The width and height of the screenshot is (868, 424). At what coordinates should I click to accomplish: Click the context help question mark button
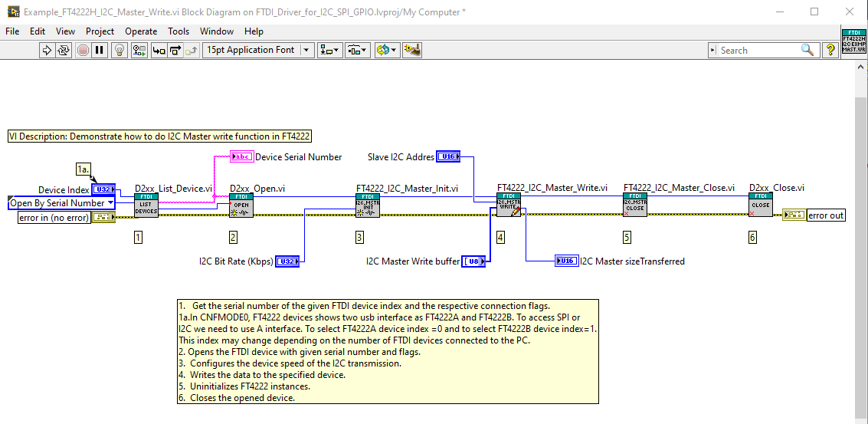830,50
